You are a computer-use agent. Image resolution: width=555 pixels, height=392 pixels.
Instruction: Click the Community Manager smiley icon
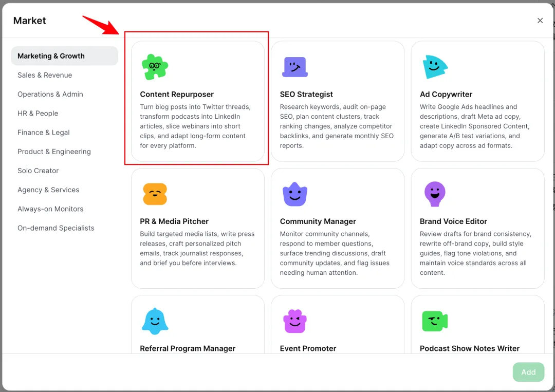(x=295, y=194)
